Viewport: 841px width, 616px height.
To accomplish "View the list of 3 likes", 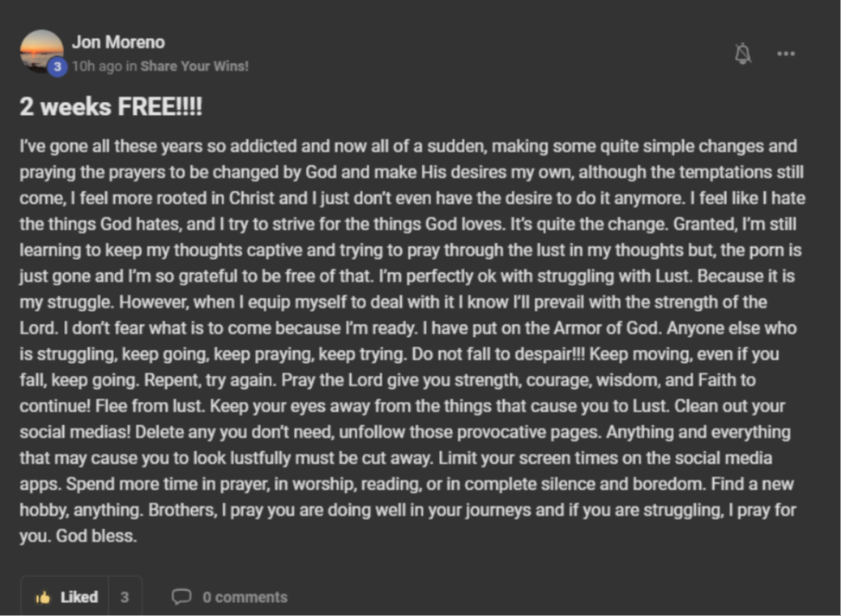I will tap(124, 597).
